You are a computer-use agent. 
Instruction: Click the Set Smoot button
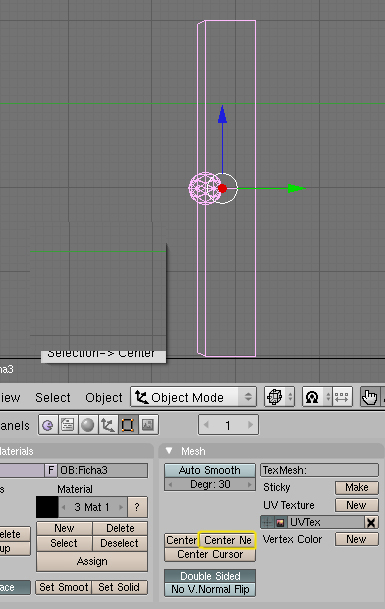click(x=64, y=587)
